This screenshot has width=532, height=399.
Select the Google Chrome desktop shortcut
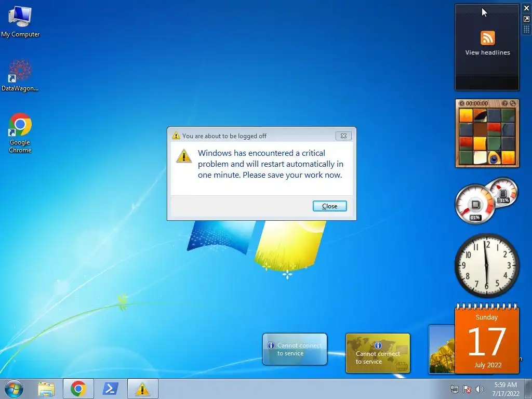tap(20, 134)
